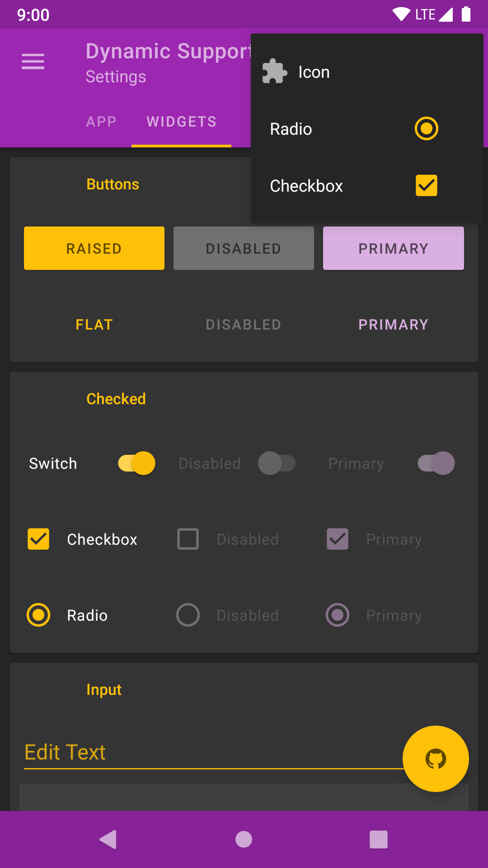Click the GitHub floating action button
Viewport: 488px width, 868px height.
[435, 759]
